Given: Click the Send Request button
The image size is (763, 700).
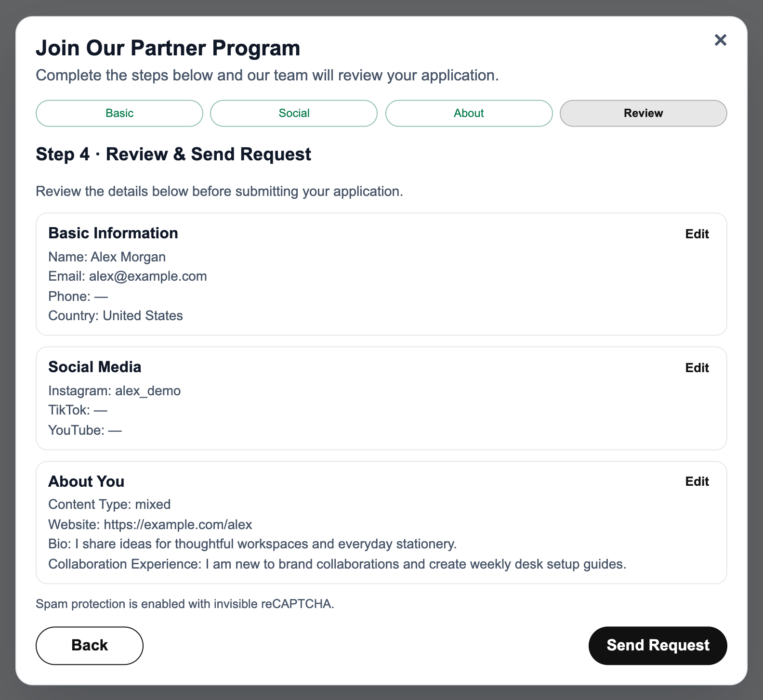Looking at the screenshot, I should coord(658,646).
